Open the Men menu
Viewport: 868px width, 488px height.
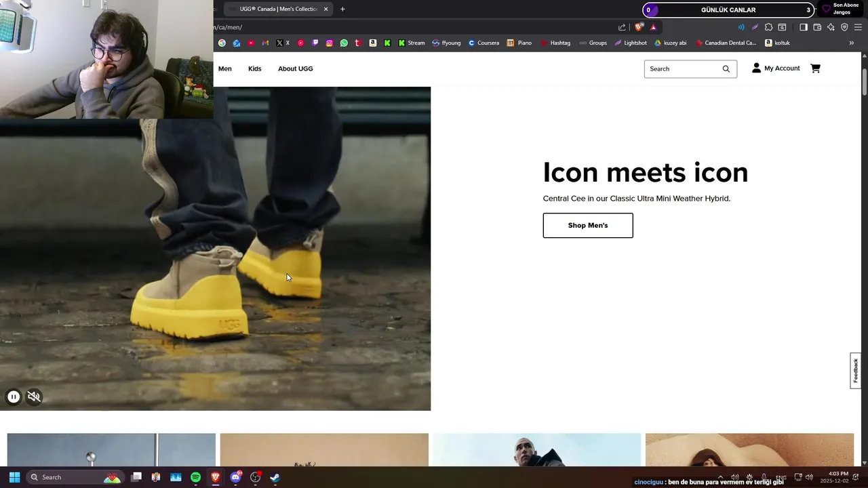pos(225,68)
